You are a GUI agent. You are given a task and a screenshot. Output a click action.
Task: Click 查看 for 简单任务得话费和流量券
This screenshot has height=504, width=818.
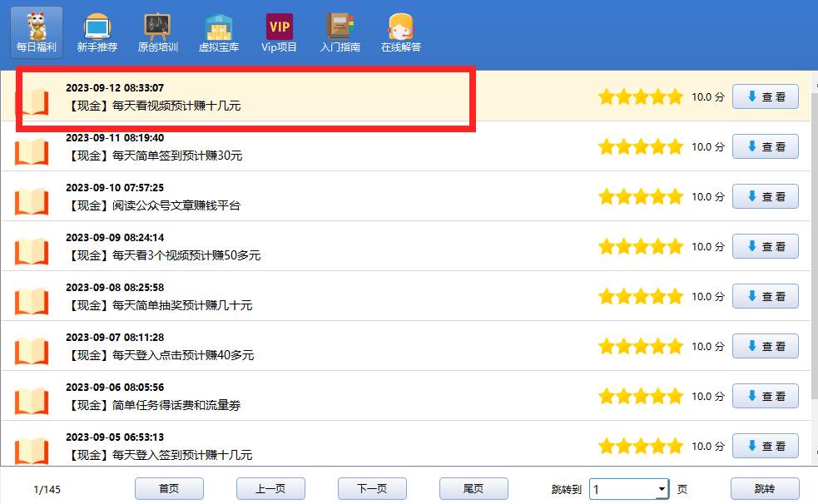[766, 396]
